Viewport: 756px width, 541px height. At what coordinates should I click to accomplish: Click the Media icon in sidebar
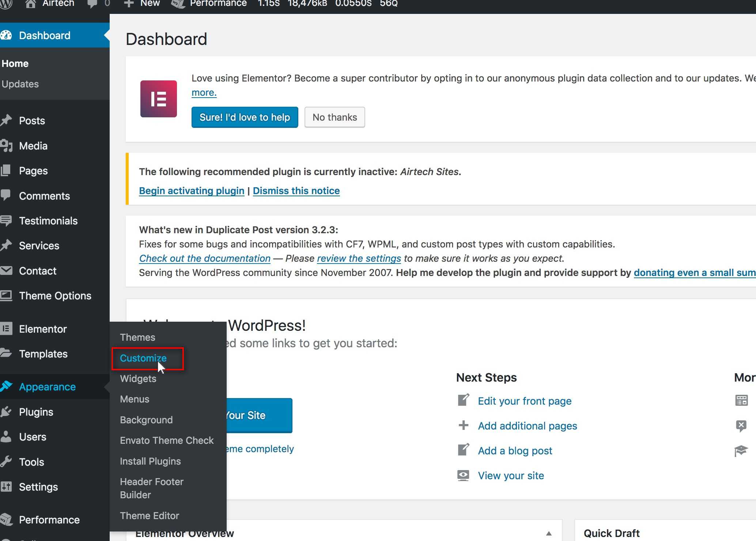7,145
